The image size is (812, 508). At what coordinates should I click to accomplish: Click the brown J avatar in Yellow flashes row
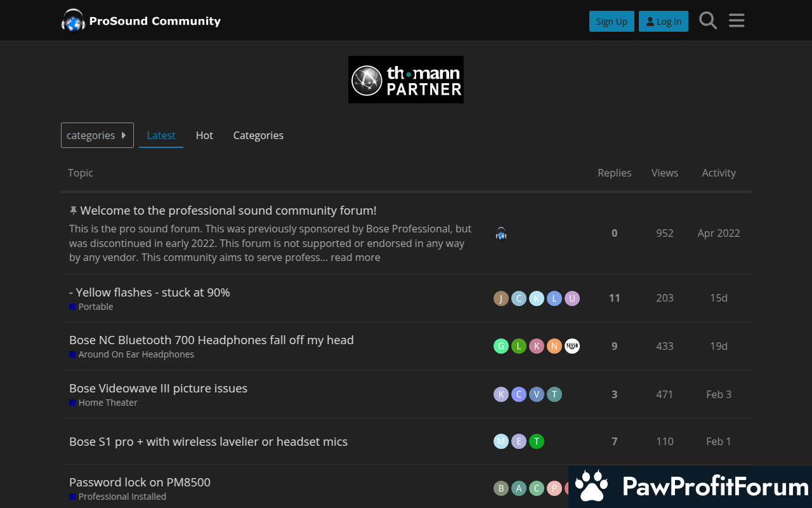501,298
